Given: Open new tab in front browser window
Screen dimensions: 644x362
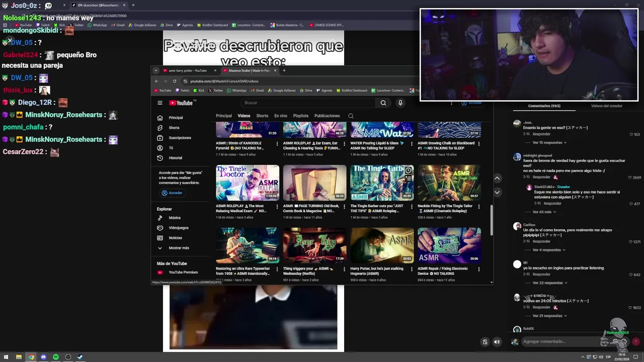Looking at the screenshot, I should click(x=284, y=71).
